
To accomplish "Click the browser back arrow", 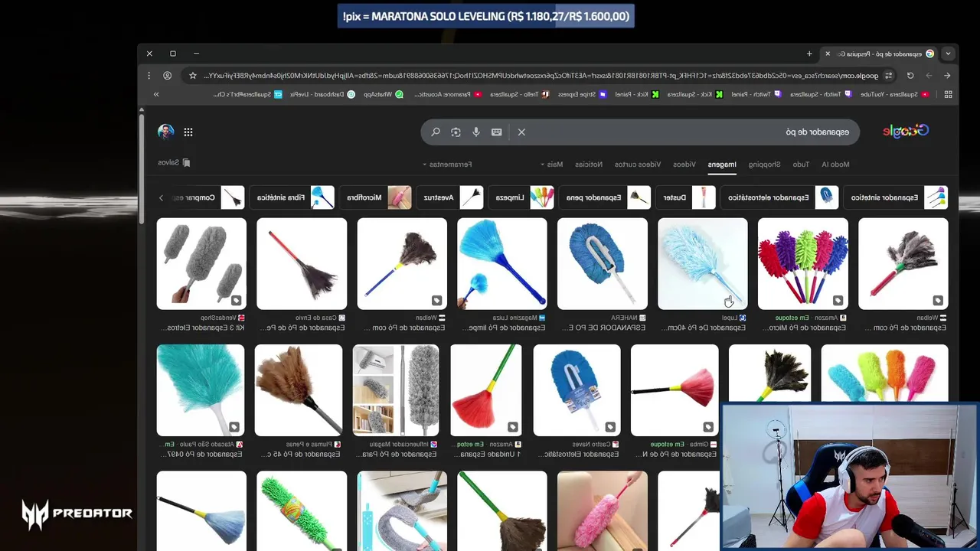I will point(947,75).
